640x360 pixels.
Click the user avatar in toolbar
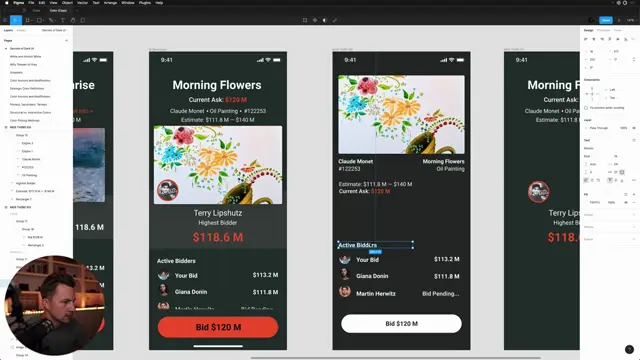click(591, 20)
